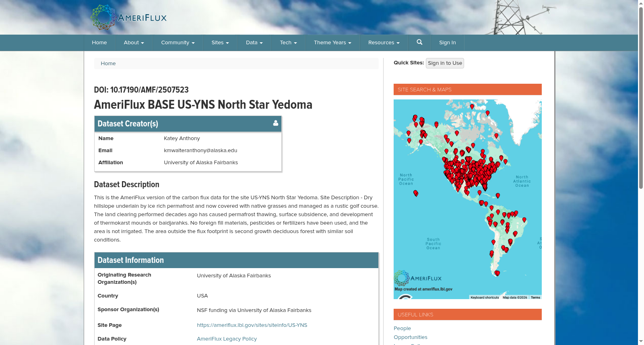Screen dimensions: 644x345
Task: Open the Theme Years dropdown
Action: [x=332, y=43]
